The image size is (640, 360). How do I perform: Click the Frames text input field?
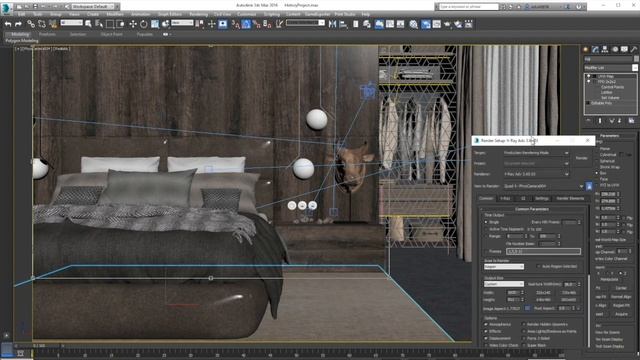[543, 251]
